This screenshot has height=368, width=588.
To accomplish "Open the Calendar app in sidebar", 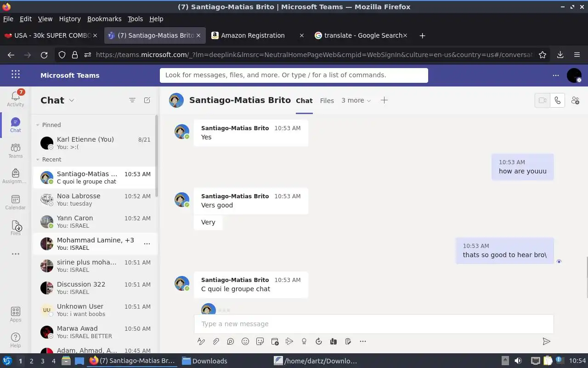I will pyautogui.click(x=15, y=202).
